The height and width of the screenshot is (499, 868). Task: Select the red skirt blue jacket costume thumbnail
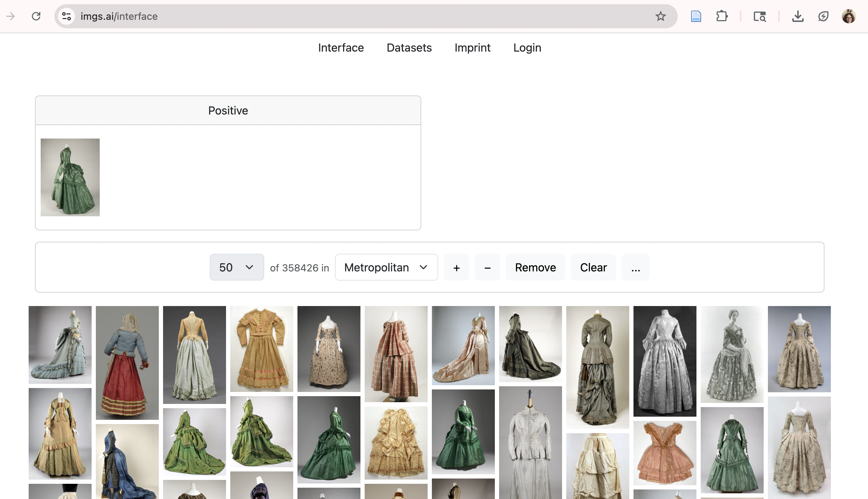pos(127,363)
